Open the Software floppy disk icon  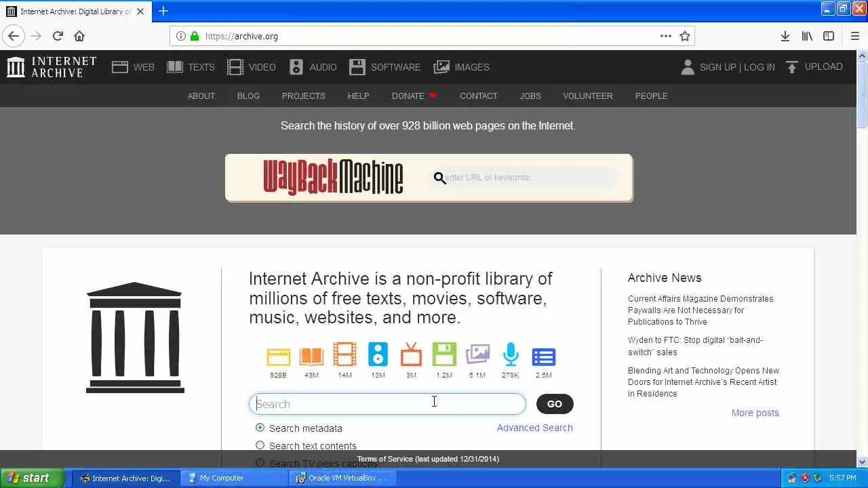[x=357, y=67]
